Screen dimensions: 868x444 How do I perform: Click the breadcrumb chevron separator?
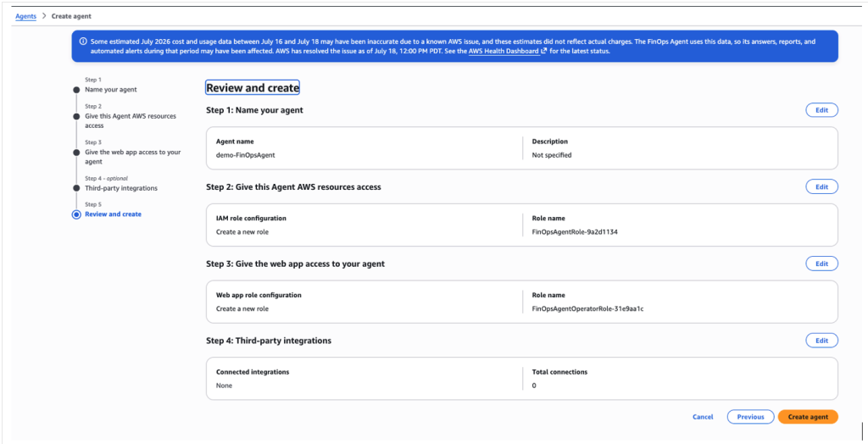(x=44, y=16)
